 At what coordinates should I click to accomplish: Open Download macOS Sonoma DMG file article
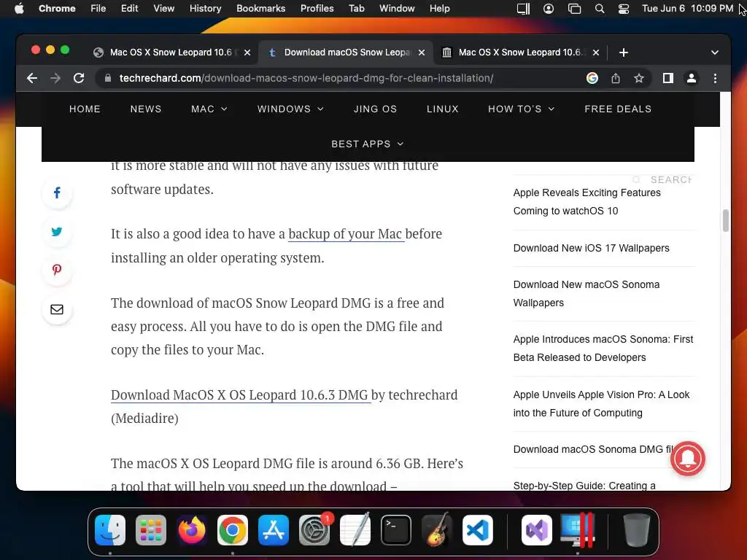coord(592,449)
